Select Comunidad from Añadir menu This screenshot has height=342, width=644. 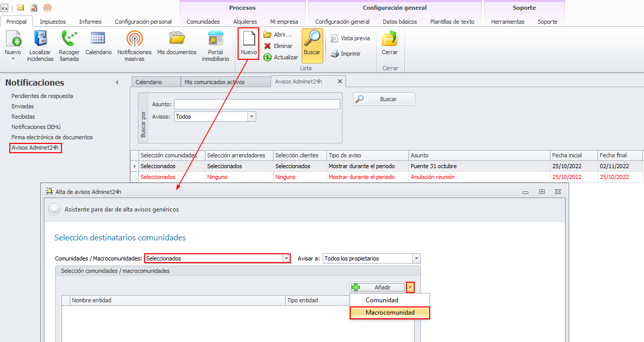389,300
